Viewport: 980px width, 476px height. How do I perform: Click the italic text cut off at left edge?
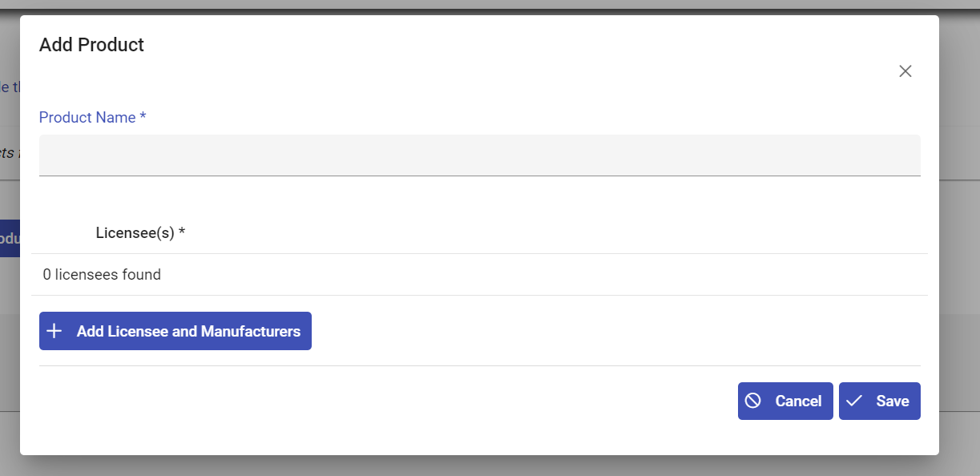pos(8,152)
